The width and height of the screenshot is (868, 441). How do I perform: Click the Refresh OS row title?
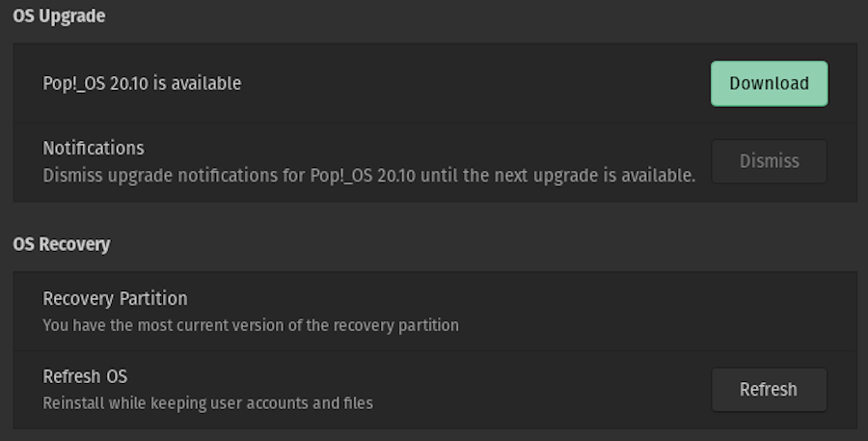point(85,376)
